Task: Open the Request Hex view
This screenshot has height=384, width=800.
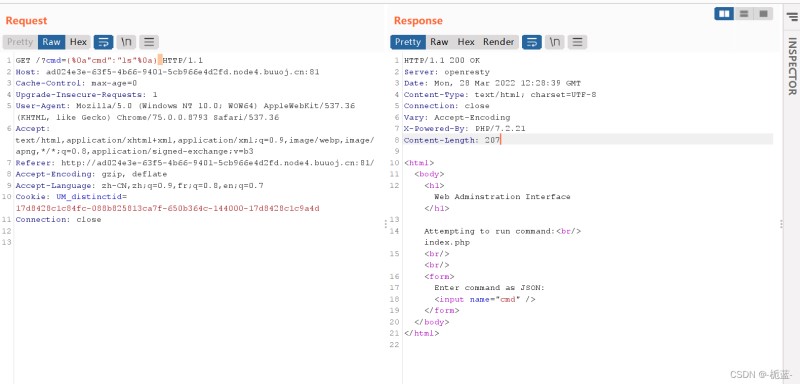Action: (x=78, y=42)
